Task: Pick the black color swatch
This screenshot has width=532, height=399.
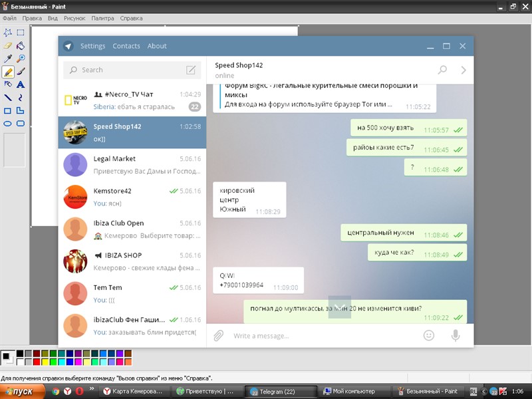Action: pos(20,354)
